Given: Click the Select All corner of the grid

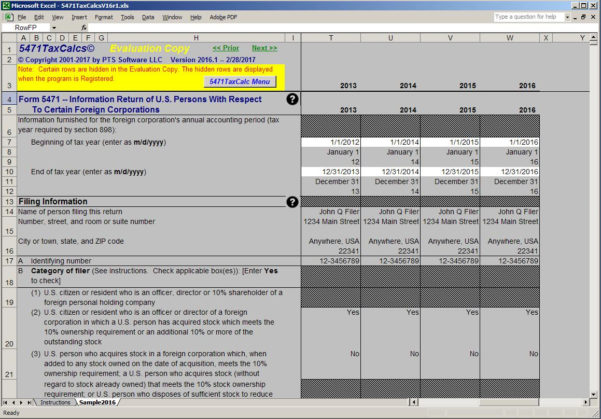Looking at the screenshot, I should 7,38.
